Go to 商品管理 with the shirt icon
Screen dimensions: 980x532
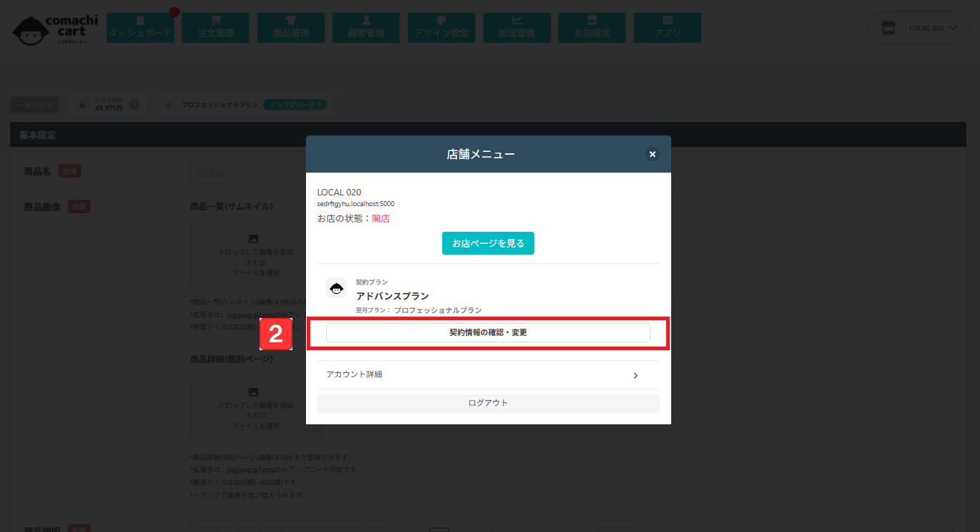290,27
